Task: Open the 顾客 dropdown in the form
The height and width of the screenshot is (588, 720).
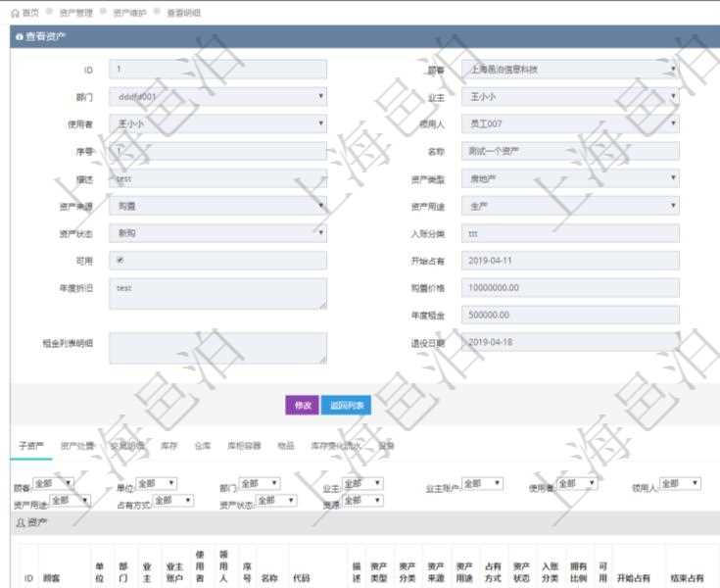Action: (x=570, y=70)
